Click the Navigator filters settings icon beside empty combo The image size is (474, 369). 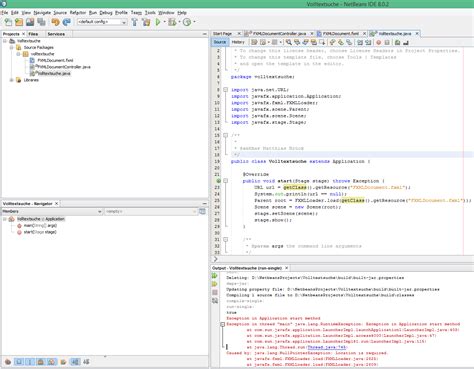click(202, 211)
